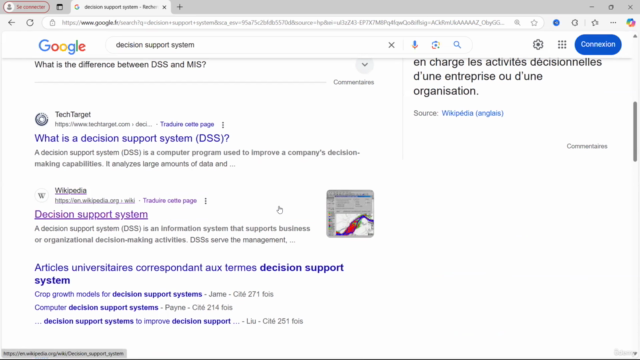Open the favorites list icon
640x360 pixels.
click(x=595, y=23)
